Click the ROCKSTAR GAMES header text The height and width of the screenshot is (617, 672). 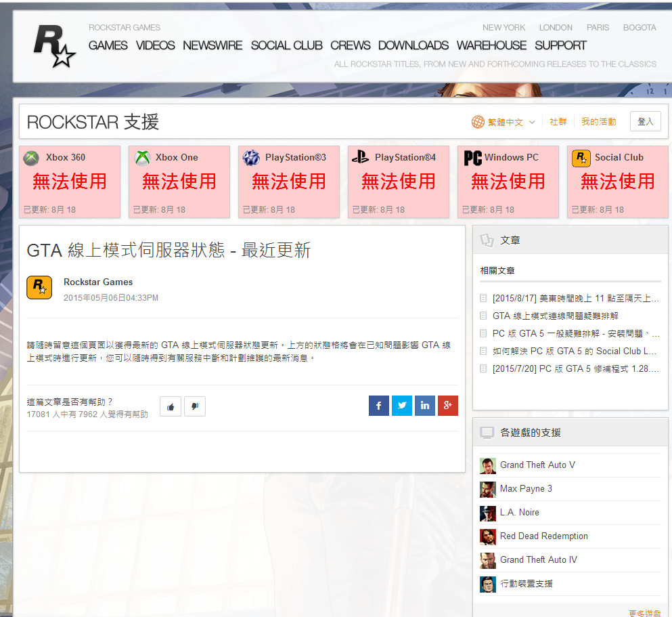pyautogui.click(x=125, y=28)
